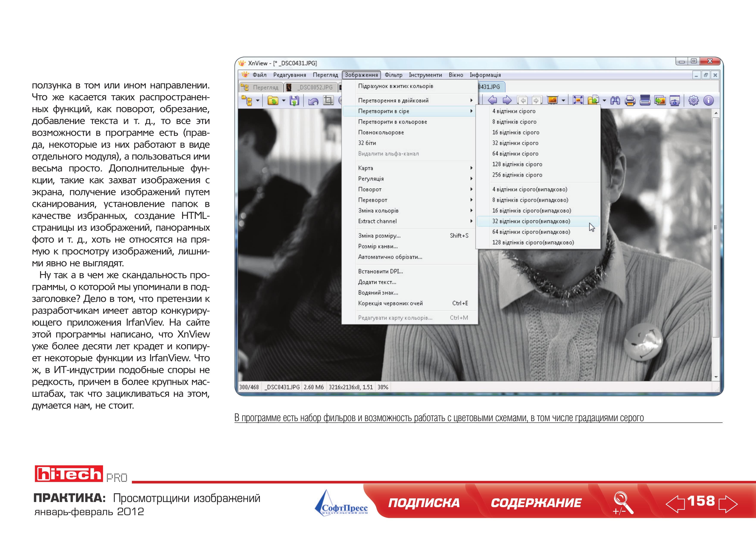The width and height of the screenshot is (756, 535).
Task: Expand the Регуляція submenu
Action: pos(410,179)
